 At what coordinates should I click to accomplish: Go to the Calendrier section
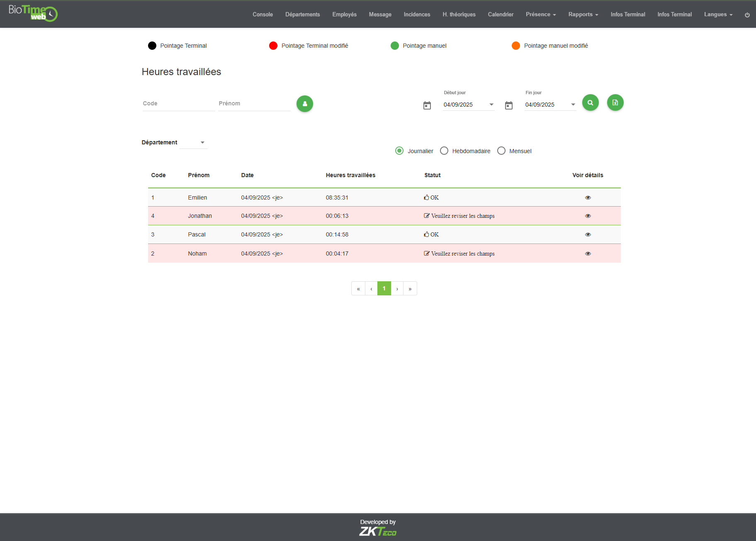point(501,14)
